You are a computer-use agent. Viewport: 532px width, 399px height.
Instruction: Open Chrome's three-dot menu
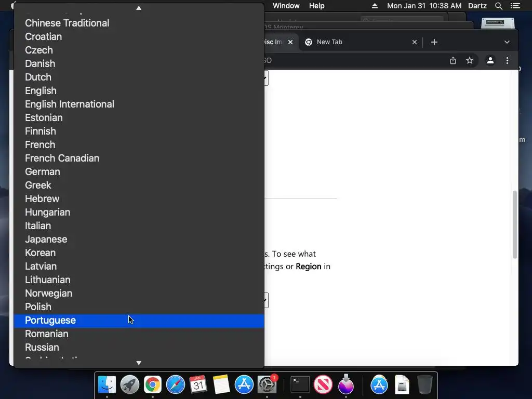point(507,60)
